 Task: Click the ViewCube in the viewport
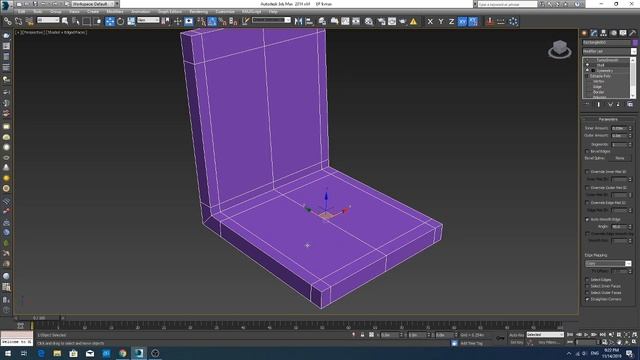(560, 49)
